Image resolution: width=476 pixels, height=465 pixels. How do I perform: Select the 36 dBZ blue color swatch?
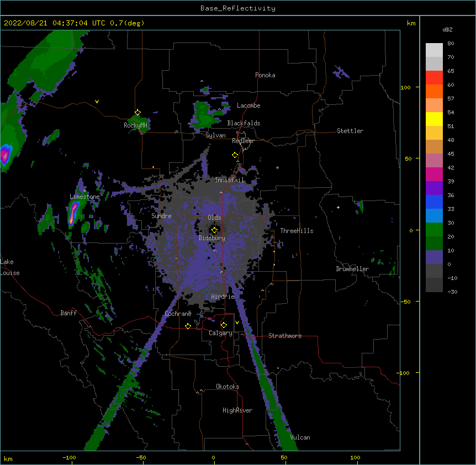434,202
